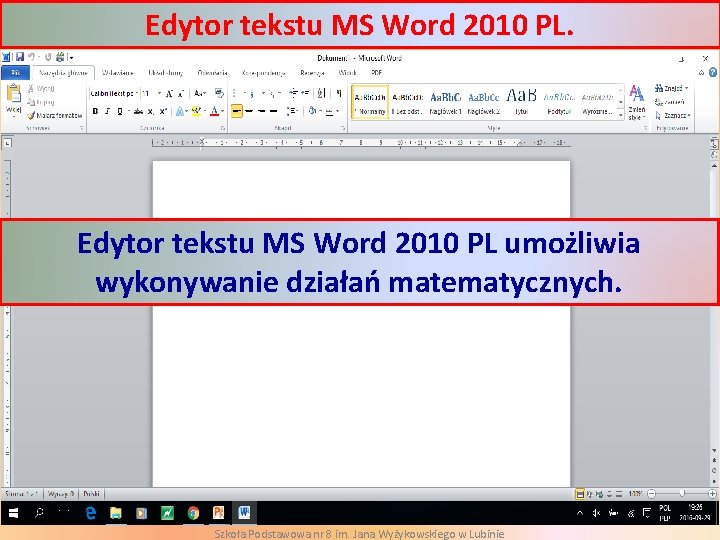Click the Grow Font icon
Image resolution: width=720 pixels, height=540 pixels.
click(x=169, y=94)
